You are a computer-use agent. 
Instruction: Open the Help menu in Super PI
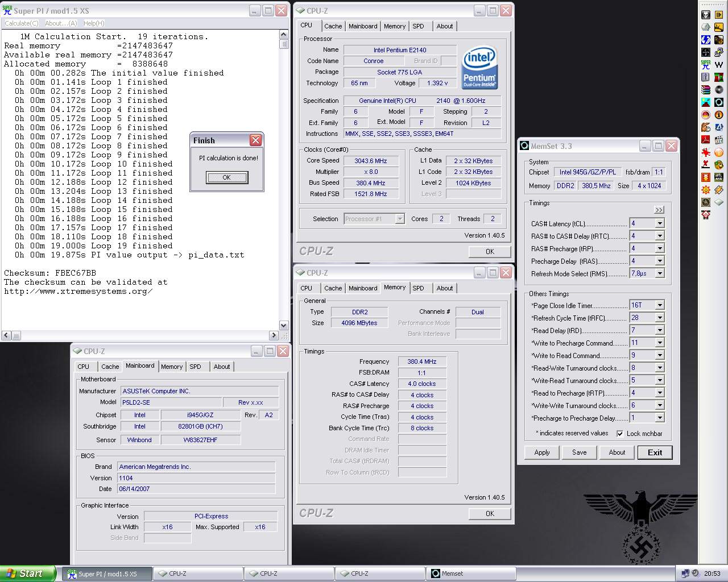(x=94, y=23)
